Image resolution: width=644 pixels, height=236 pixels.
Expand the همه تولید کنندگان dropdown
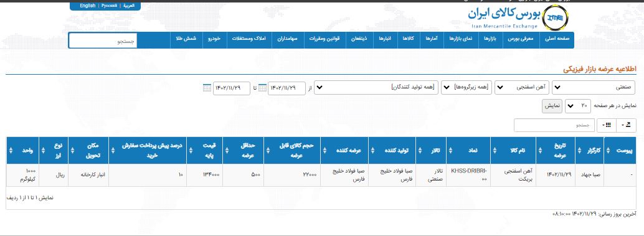pyautogui.click(x=376, y=87)
